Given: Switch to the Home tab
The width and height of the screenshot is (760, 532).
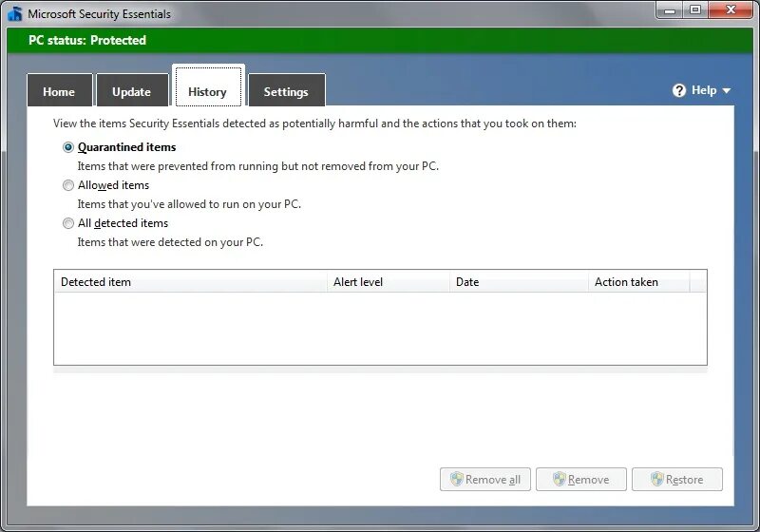Looking at the screenshot, I should (x=60, y=90).
